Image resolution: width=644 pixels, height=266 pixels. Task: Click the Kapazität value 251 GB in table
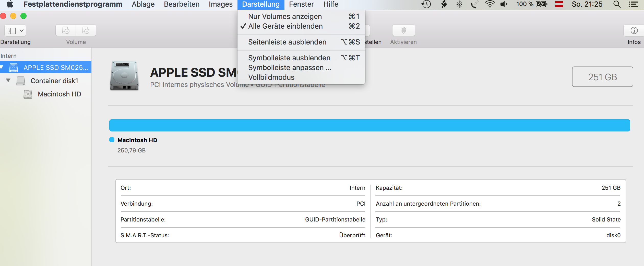coord(611,188)
